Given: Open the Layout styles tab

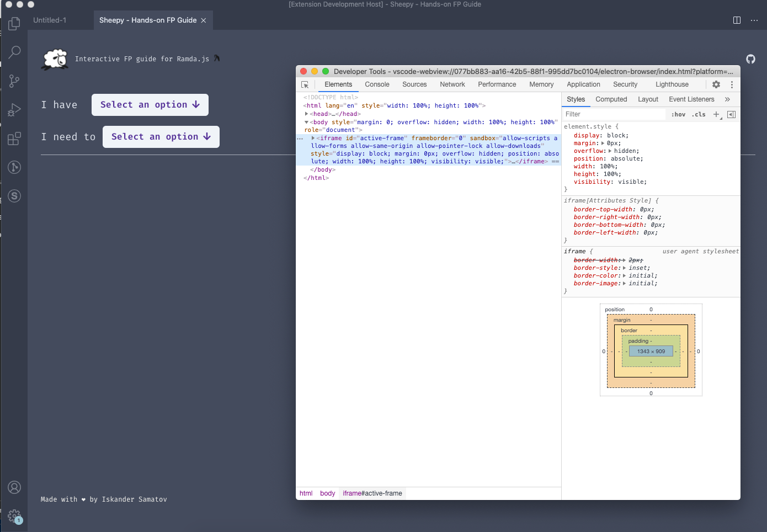Looking at the screenshot, I should [648, 99].
